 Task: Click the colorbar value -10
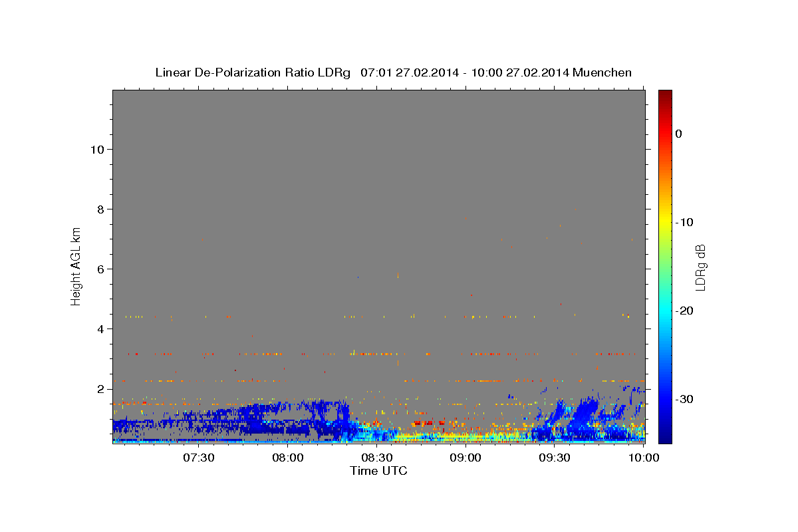tap(683, 222)
